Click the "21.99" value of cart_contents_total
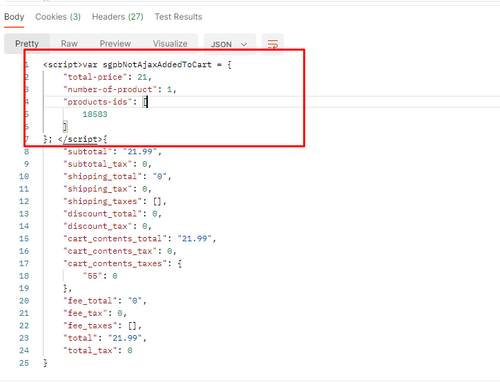The height and width of the screenshot is (390, 500). pos(195,239)
